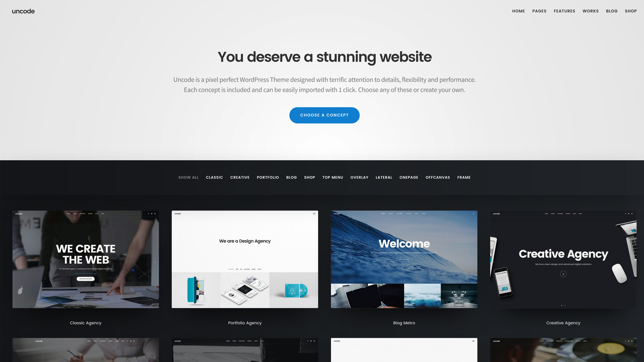Select the CLASSIC filter option
The height and width of the screenshot is (362, 644).
click(214, 177)
